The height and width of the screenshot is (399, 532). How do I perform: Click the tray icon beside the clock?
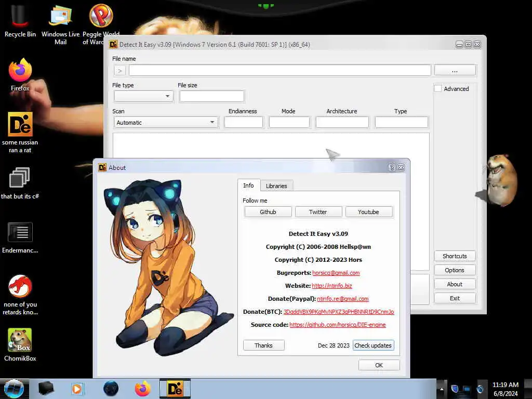[480, 389]
